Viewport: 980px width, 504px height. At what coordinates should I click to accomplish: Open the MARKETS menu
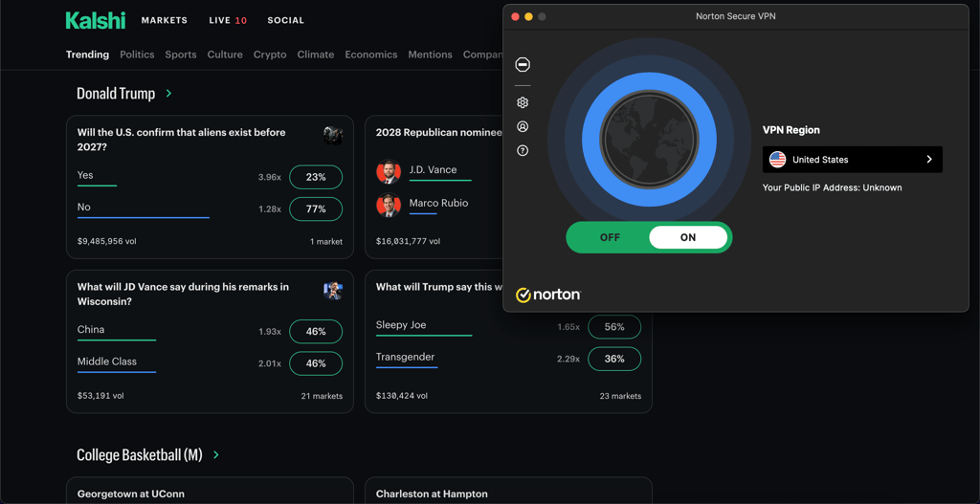click(165, 20)
